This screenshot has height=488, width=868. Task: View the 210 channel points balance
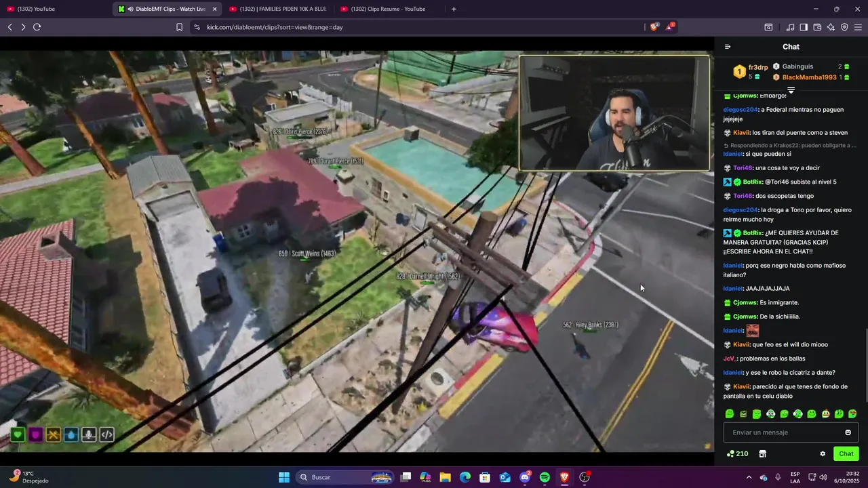coord(737,453)
